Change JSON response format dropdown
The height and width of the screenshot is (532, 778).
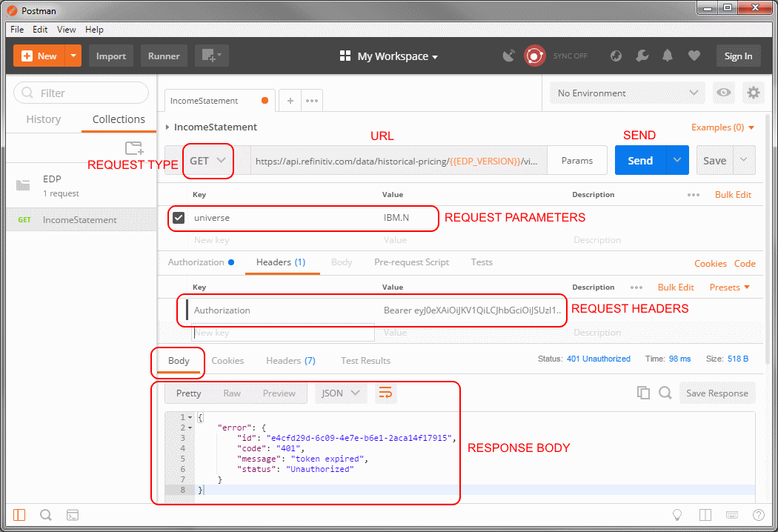pos(340,393)
